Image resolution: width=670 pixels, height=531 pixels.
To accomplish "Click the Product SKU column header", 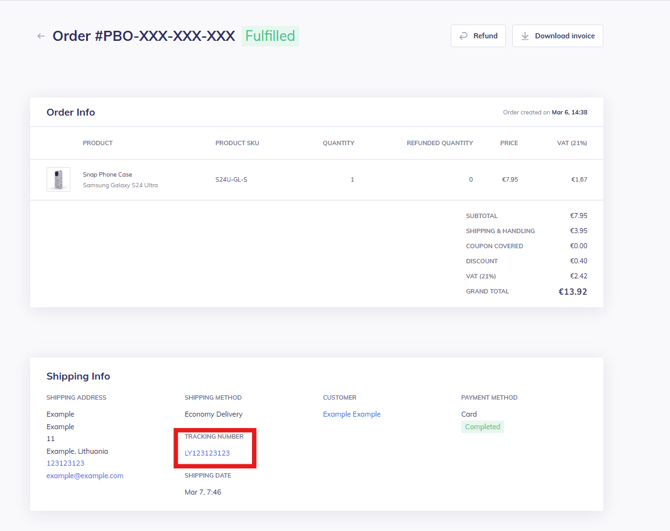I will coord(237,143).
